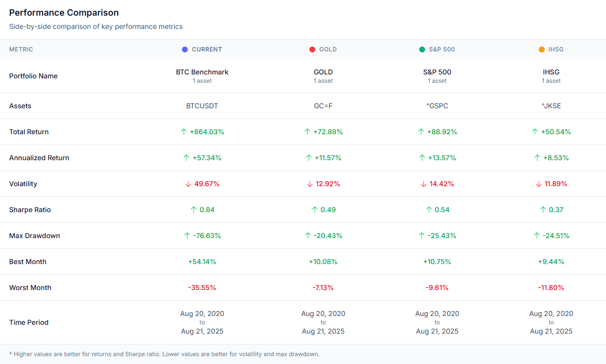Click arrow icon beside -76.63% max drawdown
Viewport: 606px width, 364px height.
point(187,236)
